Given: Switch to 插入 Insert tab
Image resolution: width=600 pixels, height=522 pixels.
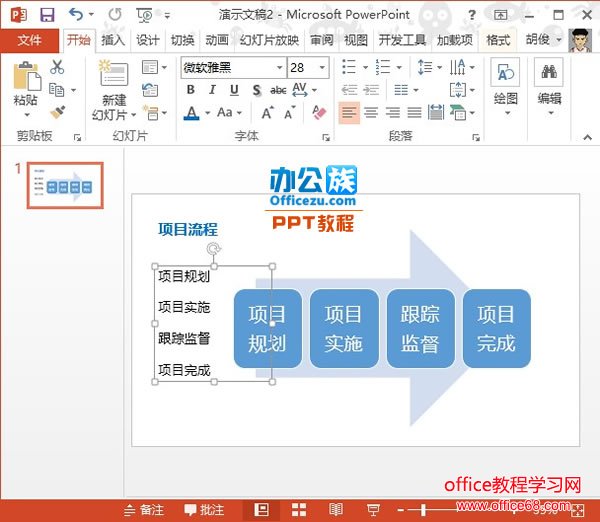Looking at the screenshot, I should click(x=113, y=40).
